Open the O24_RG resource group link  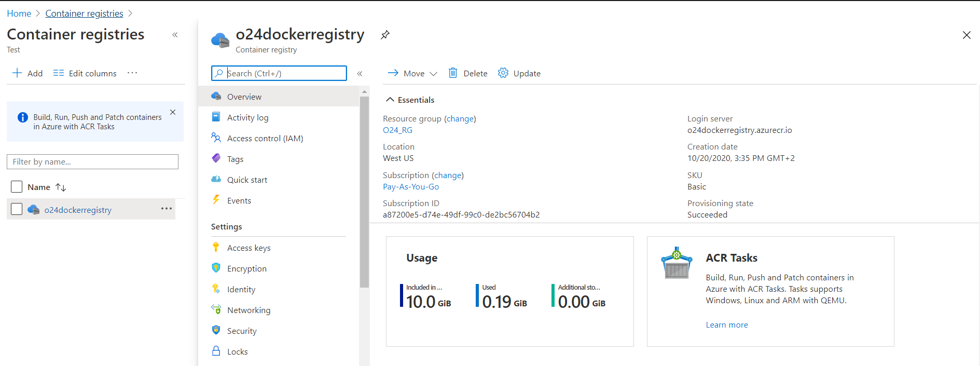point(397,130)
